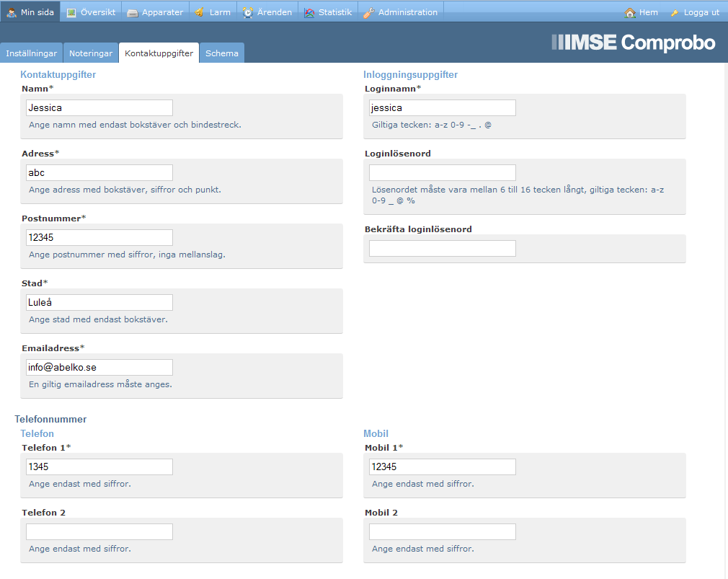
Task: Click hint 'En giltig emailadress måste anges.'
Action: pyautogui.click(x=100, y=384)
